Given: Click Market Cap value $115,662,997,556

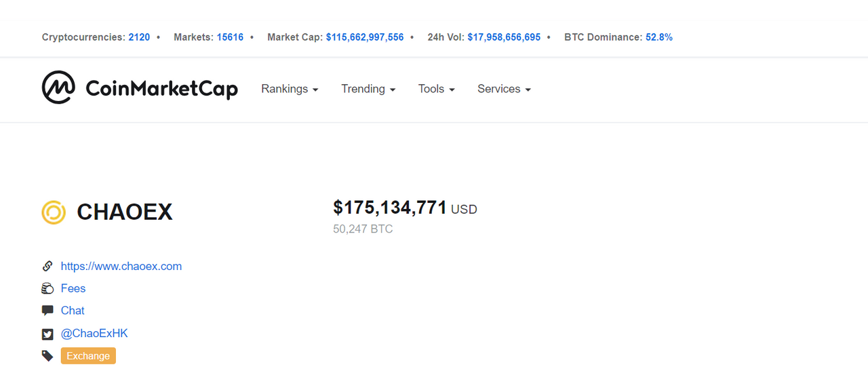Looking at the screenshot, I should (365, 37).
